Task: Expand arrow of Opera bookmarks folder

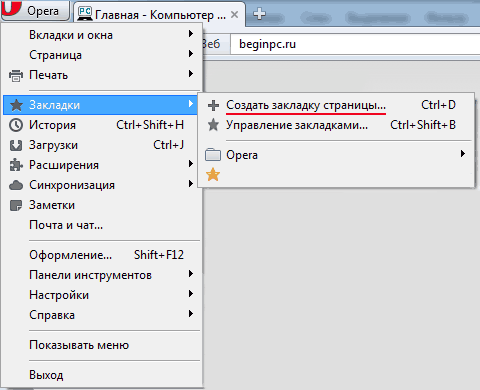Action: click(463, 154)
